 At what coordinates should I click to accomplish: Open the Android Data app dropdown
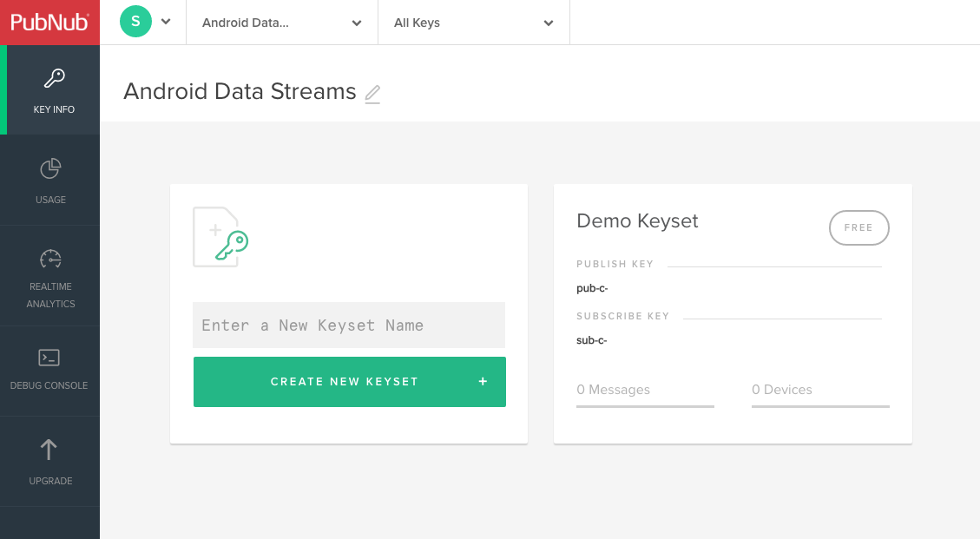tap(282, 23)
